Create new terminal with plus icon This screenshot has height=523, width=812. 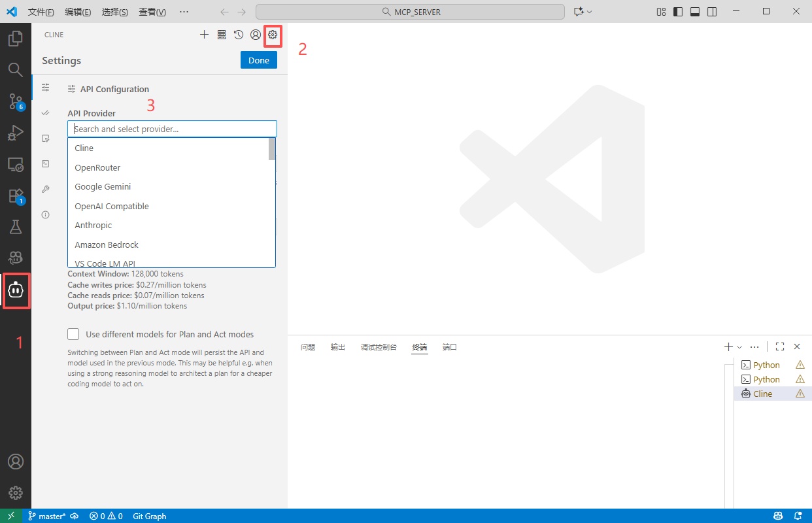coord(728,347)
